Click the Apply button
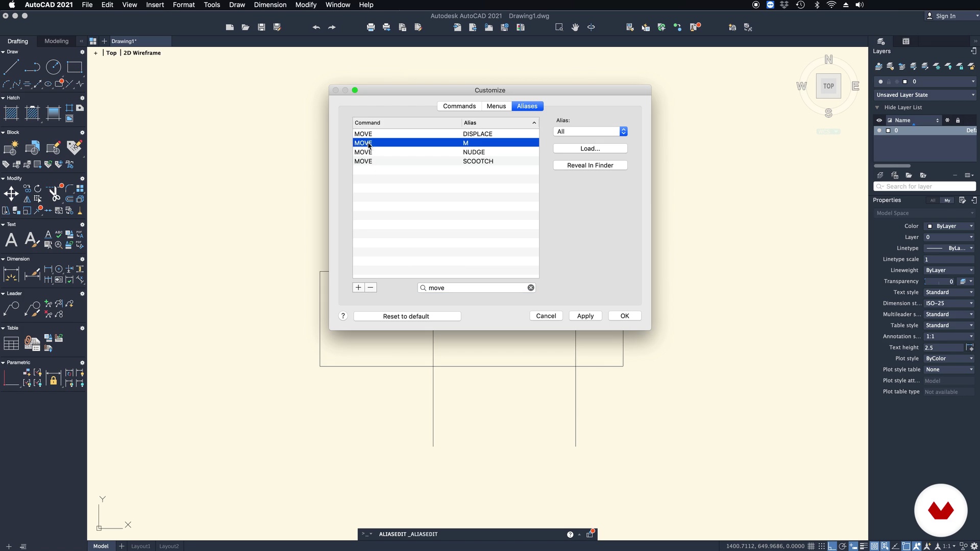 (585, 316)
